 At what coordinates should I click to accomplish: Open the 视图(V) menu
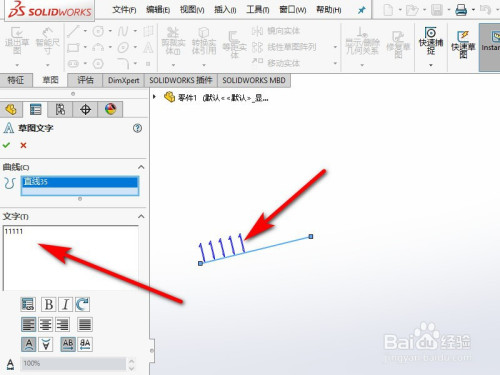[x=192, y=10]
